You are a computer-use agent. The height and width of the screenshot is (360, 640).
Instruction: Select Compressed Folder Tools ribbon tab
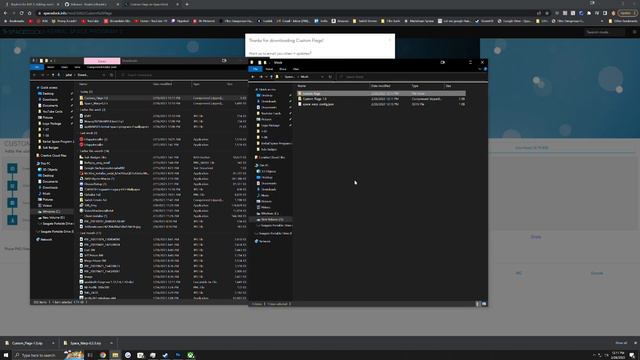[102, 67]
